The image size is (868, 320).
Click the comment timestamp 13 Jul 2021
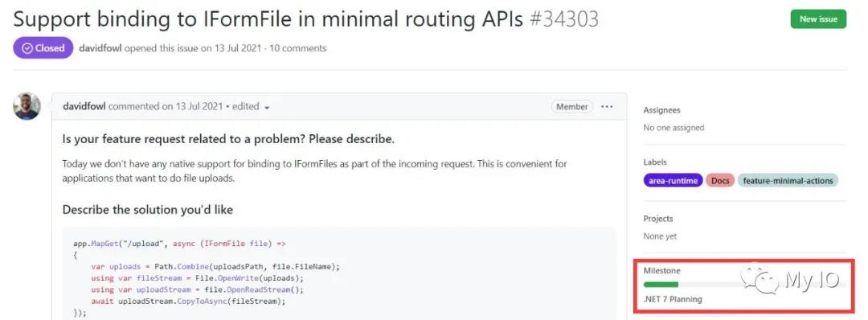coord(199,107)
